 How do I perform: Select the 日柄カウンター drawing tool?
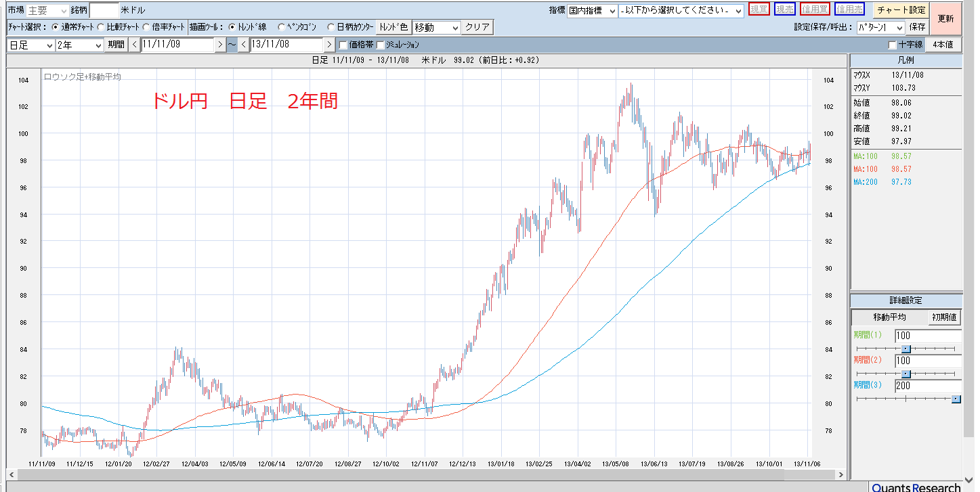pos(331,28)
